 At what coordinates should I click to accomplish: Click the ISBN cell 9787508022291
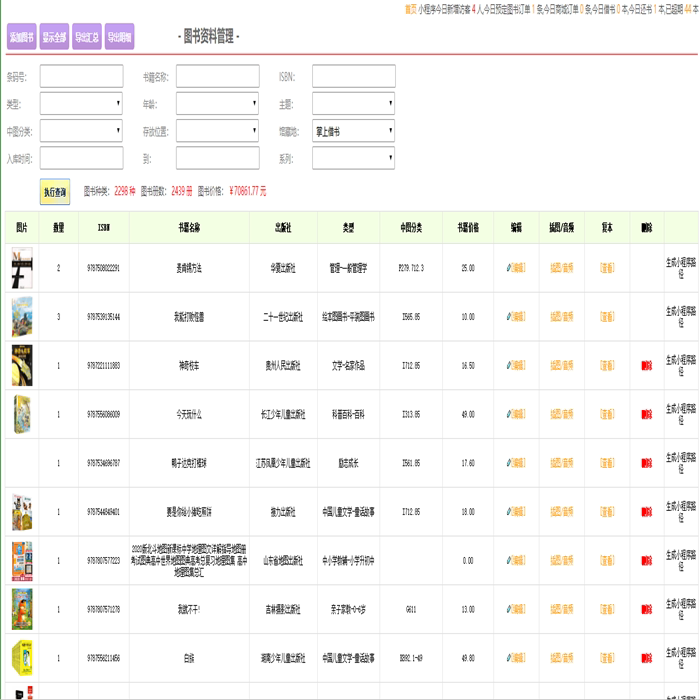[103, 268]
